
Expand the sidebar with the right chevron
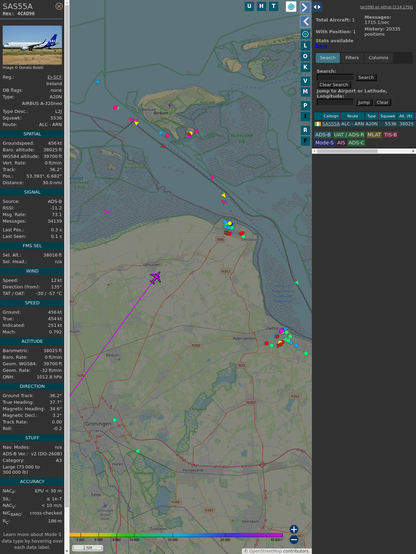(x=305, y=7)
